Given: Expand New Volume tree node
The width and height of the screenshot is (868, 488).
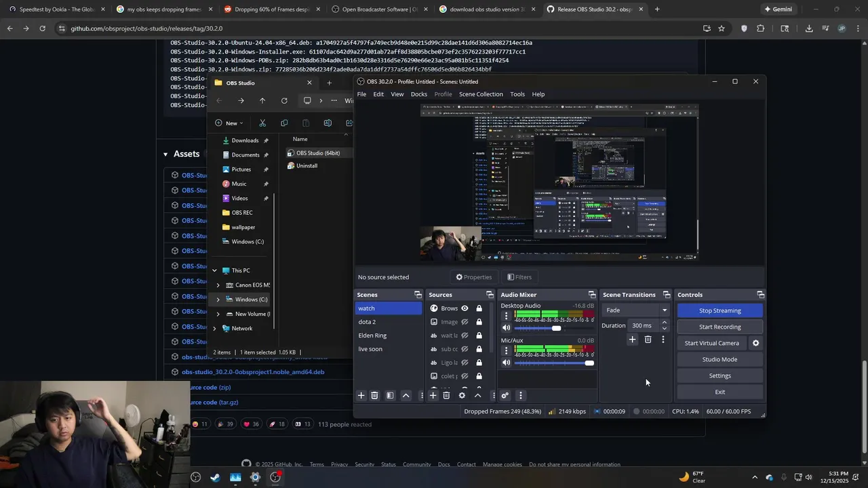Looking at the screenshot, I should [218, 314].
